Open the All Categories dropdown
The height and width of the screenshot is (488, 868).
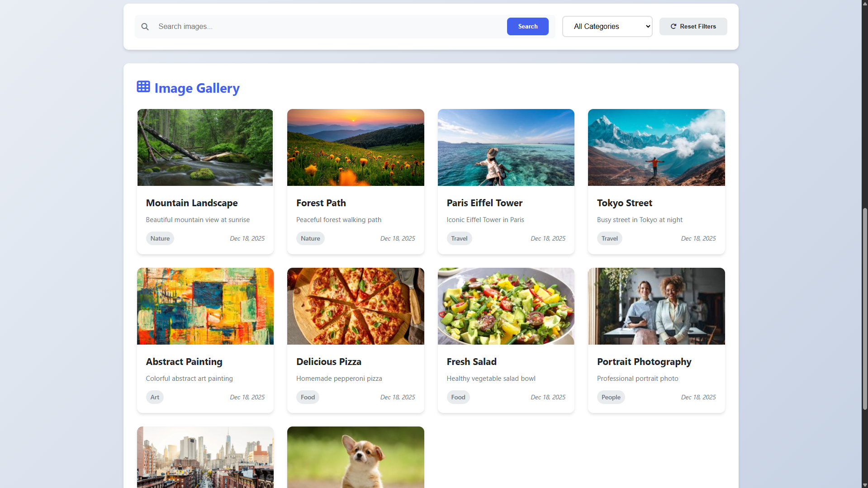pos(607,27)
